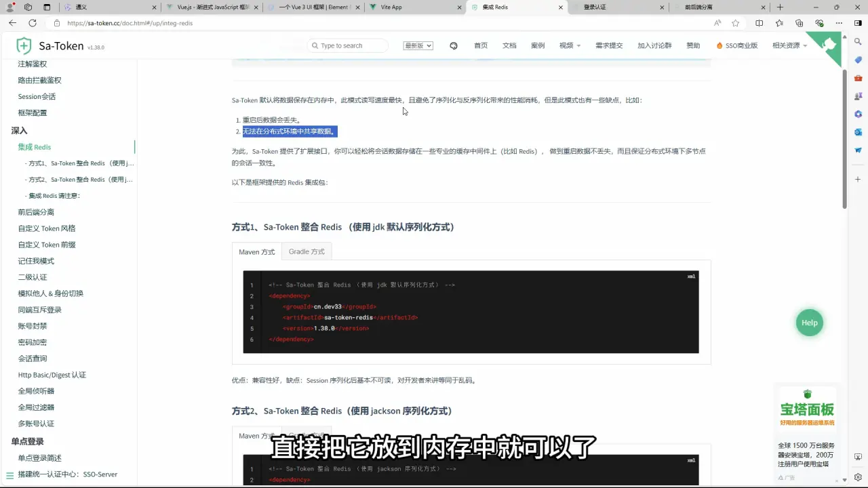Open Outlook icon in Edge sidebar
The width and height of the screenshot is (868, 488).
pos(858,132)
